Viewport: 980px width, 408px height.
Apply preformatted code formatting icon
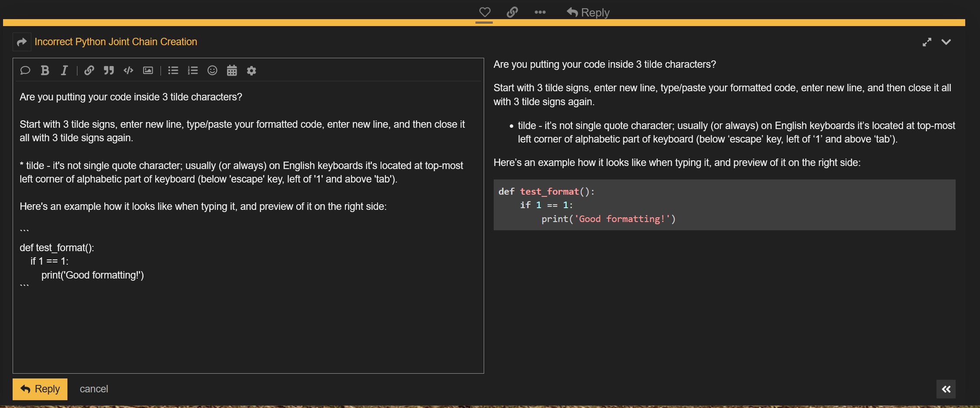coord(128,70)
